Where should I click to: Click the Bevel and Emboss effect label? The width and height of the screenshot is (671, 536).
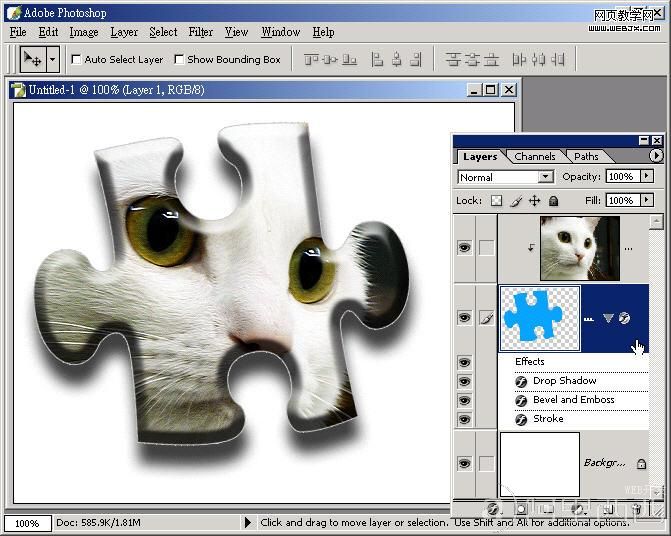point(573,400)
